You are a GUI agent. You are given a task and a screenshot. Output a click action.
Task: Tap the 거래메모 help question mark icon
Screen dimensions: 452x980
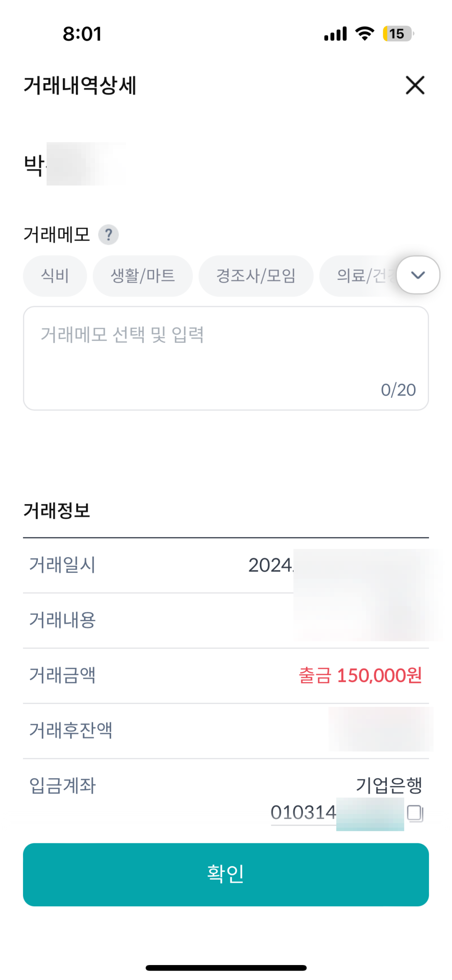(108, 235)
